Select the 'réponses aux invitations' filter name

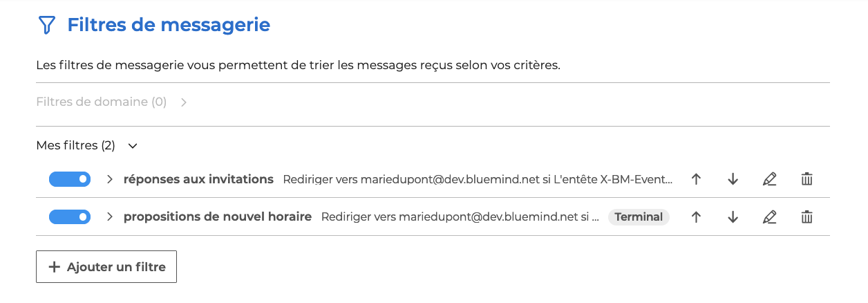pyautogui.click(x=198, y=179)
